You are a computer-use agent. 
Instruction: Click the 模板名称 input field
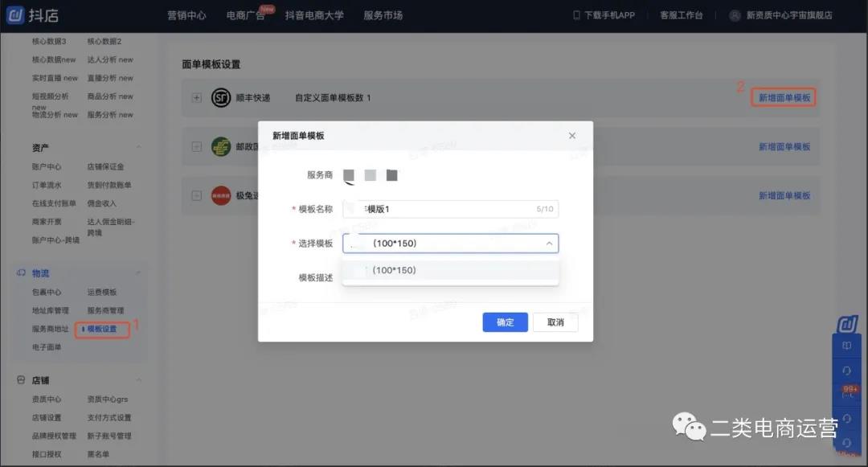click(450, 209)
